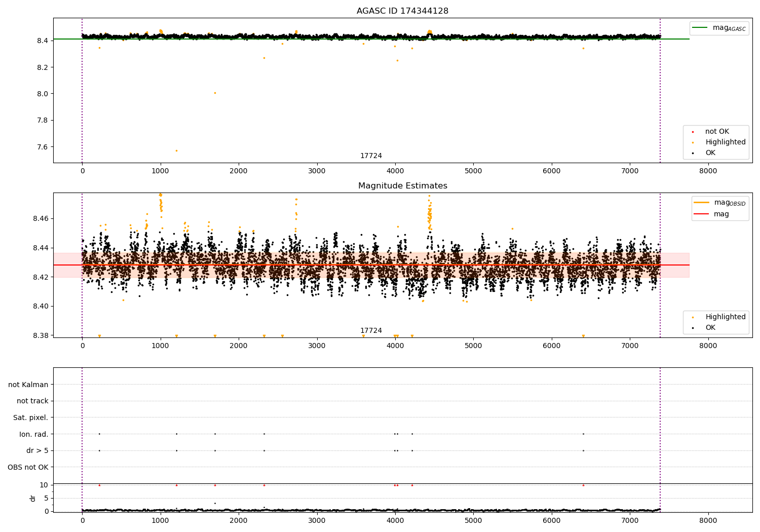Click the 17724 label in top plot

(x=371, y=156)
